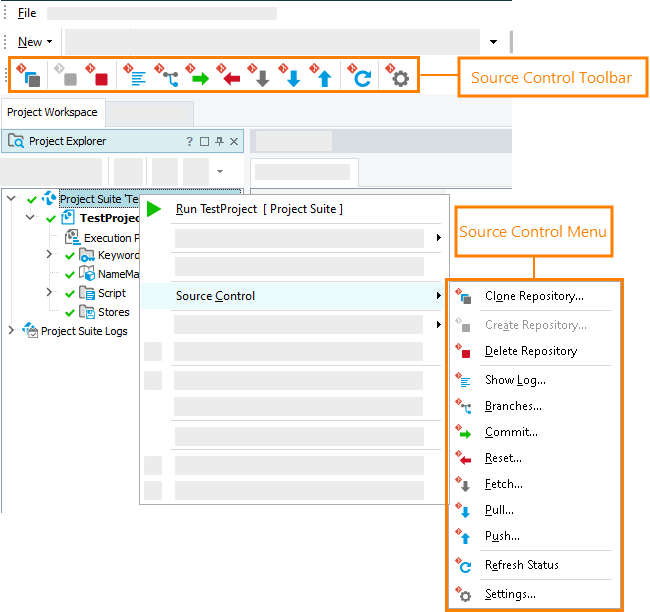Click red Reset arrow in toolbar
The height and width of the screenshot is (612, 650).
pyautogui.click(x=230, y=78)
